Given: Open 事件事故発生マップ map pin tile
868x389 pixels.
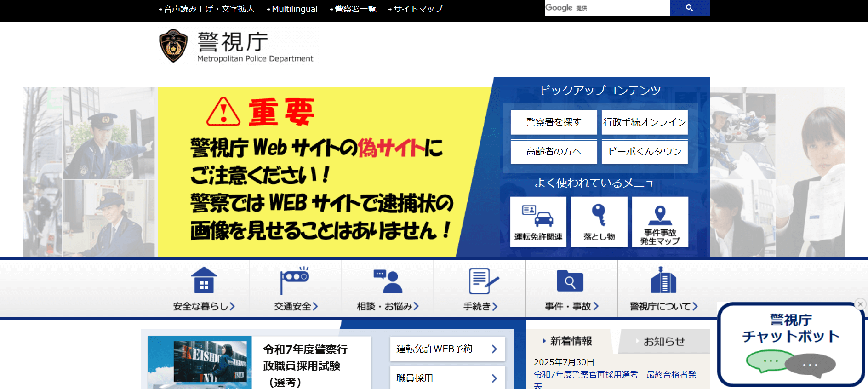Looking at the screenshot, I should tap(660, 222).
